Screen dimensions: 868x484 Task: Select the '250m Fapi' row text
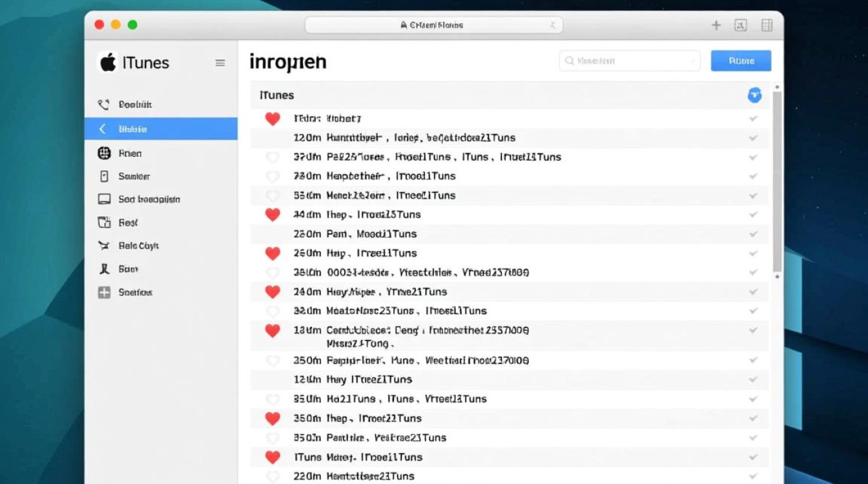(411, 361)
